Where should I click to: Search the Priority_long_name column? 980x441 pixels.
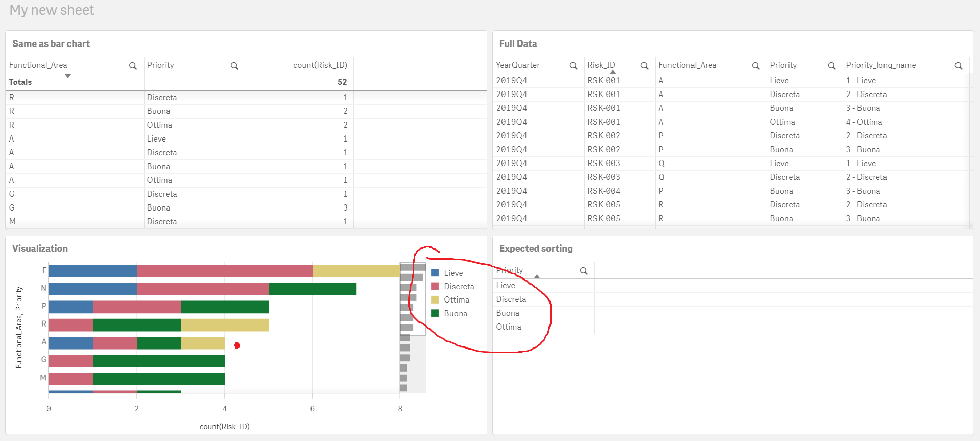[x=959, y=66]
